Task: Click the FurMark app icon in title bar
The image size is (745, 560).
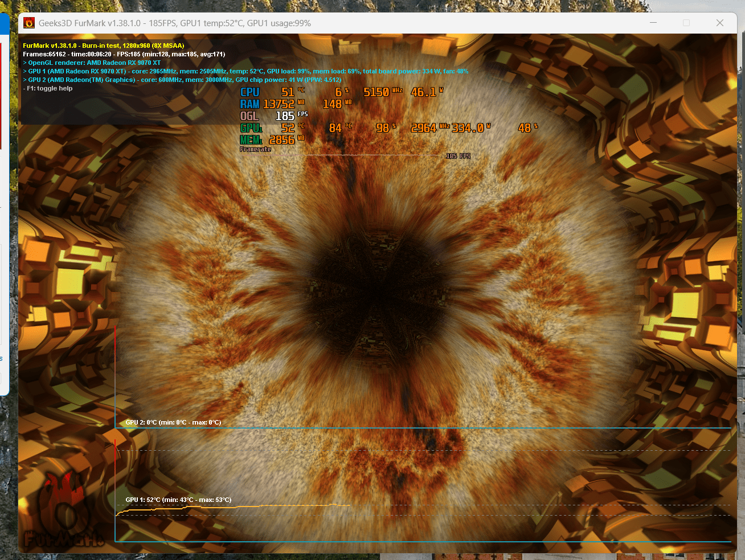Action: click(29, 23)
